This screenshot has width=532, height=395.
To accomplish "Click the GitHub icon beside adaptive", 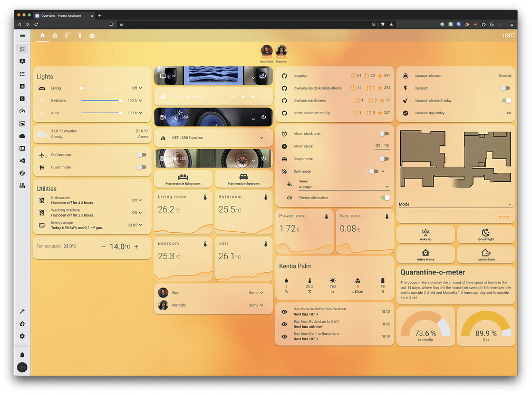I will pos(284,76).
